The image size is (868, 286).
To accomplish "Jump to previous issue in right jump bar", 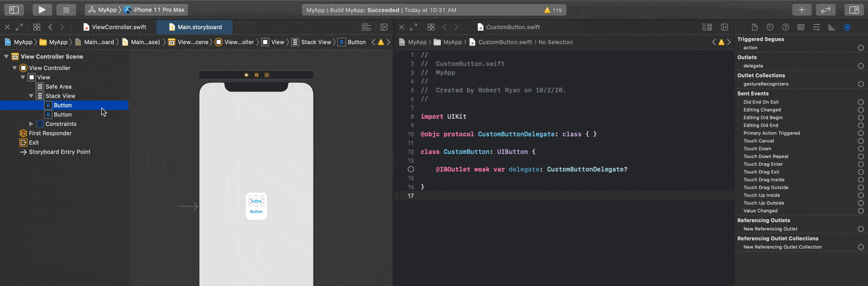I will [714, 42].
